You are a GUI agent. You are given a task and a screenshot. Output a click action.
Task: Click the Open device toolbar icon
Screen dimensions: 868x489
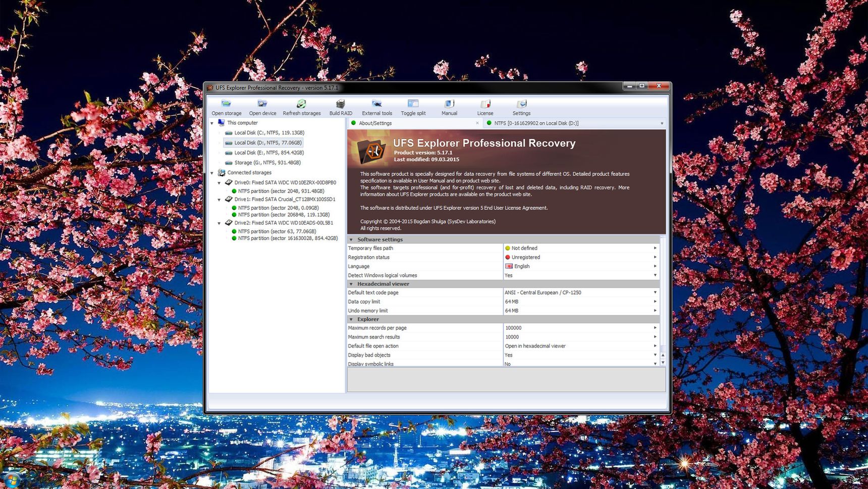[x=262, y=104]
